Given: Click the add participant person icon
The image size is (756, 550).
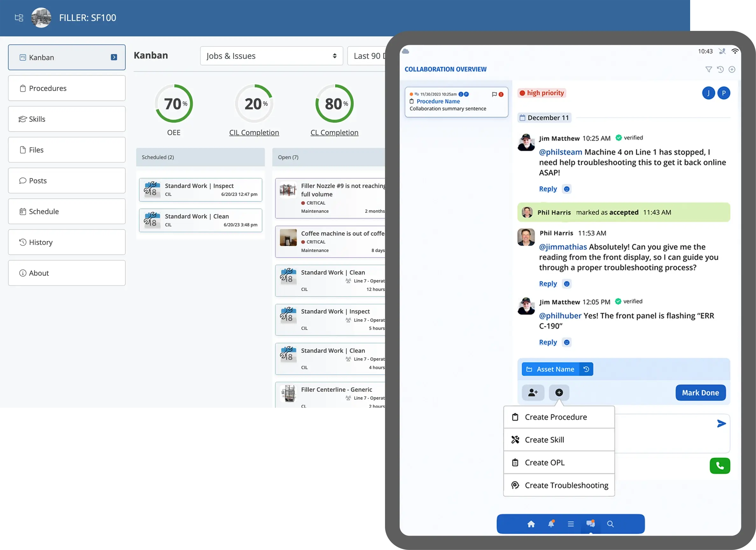Looking at the screenshot, I should point(533,392).
